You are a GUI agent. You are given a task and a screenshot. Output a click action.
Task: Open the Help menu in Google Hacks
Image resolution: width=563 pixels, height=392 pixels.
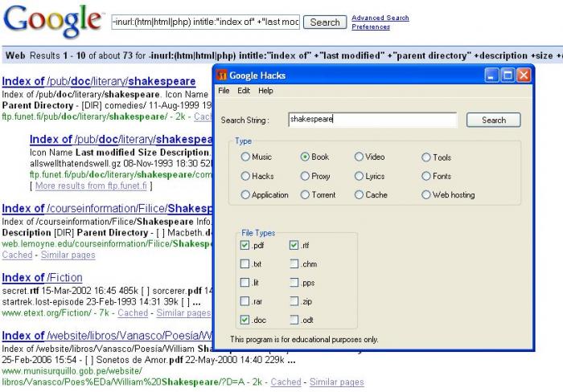pyautogui.click(x=265, y=91)
